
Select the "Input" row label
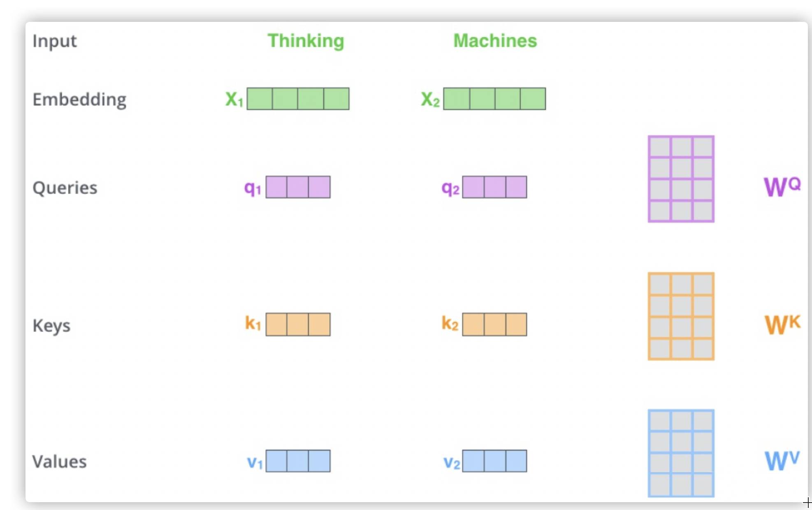click(55, 41)
